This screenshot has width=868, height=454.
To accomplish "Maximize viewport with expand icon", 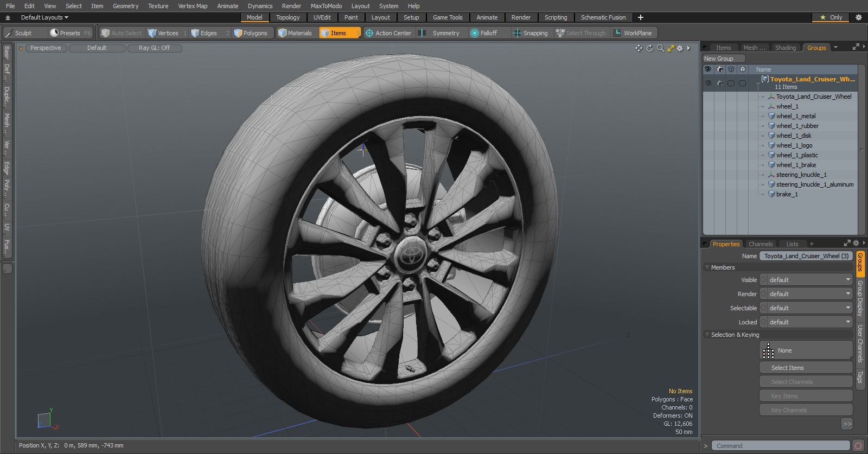I will click(671, 48).
